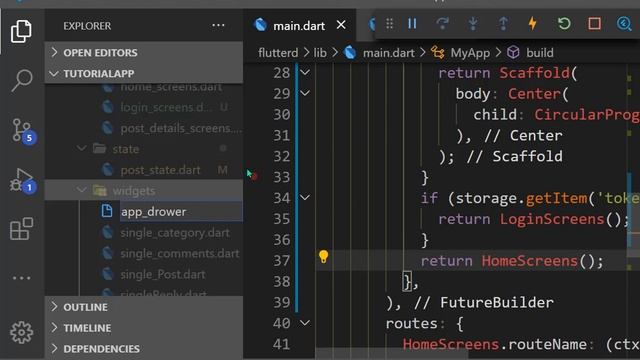The image size is (640, 360).
Task: Fold code at line 28
Action: pos(305,72)
